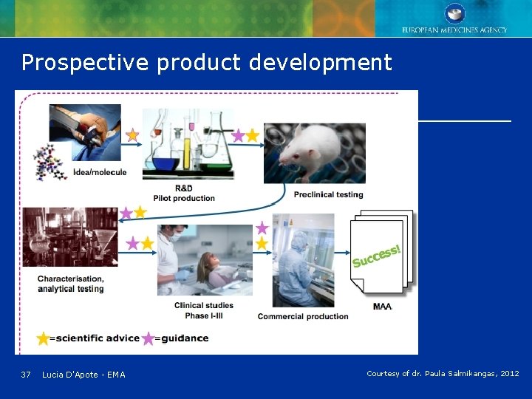Click the arrow from Idea/molecule to R&D
Image resolution: width=532 pixels, height=399 pixels.
(132, 145)
